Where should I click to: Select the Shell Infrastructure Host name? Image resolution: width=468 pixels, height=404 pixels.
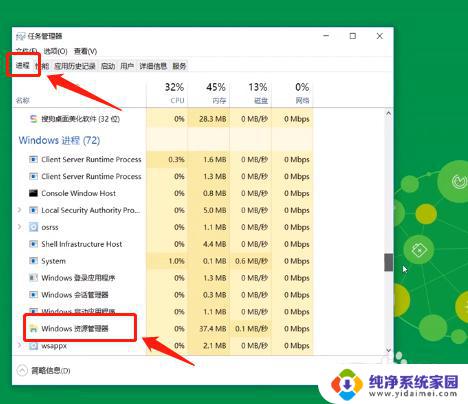click(82, 244)
